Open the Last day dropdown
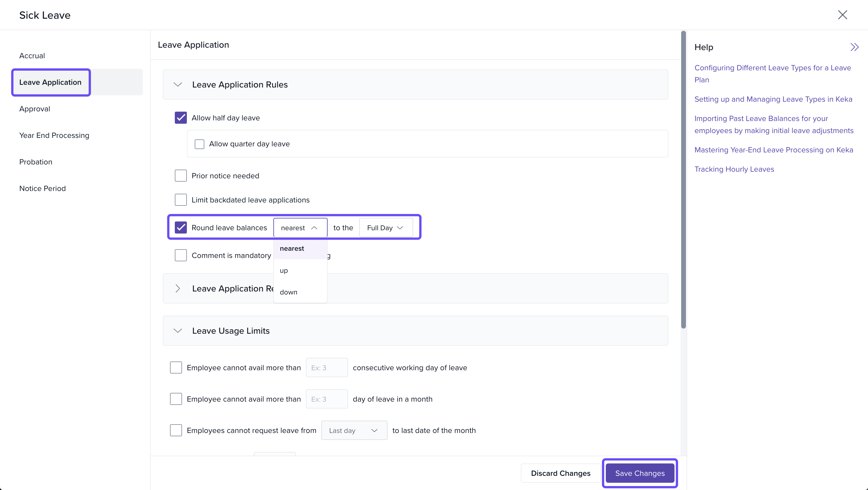This screenshot has height=490, width=868. pos(354,430)
